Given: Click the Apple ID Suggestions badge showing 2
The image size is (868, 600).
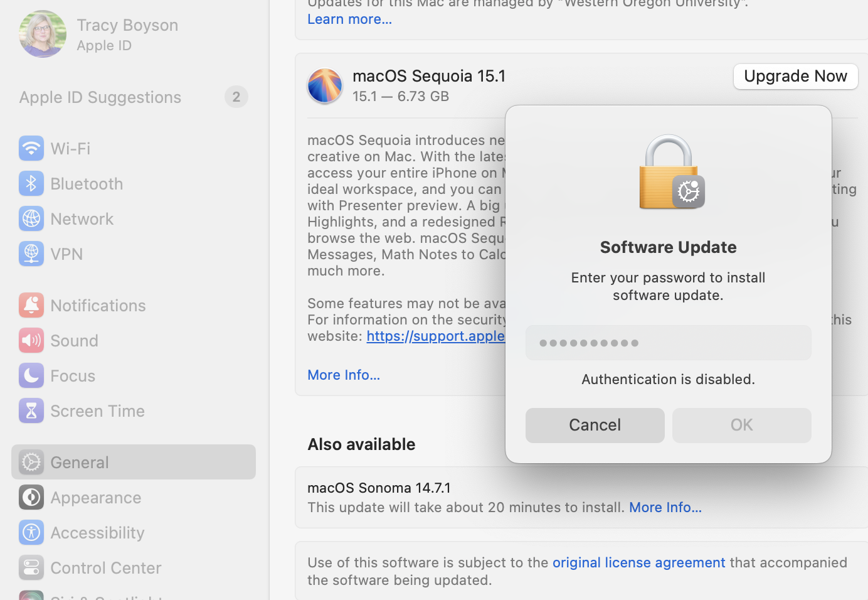Looking at the screenshot, I should pos(236,97).
